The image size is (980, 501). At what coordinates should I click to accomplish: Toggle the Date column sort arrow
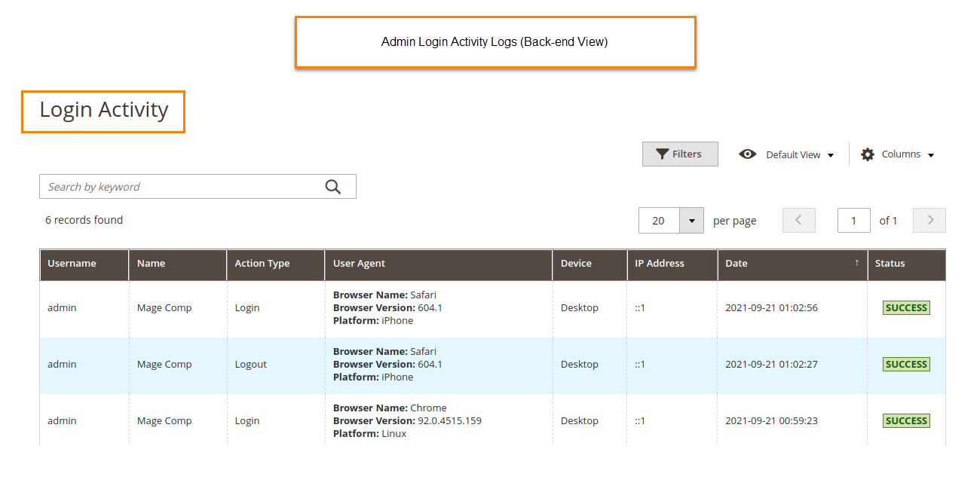[x=856, y=263]
